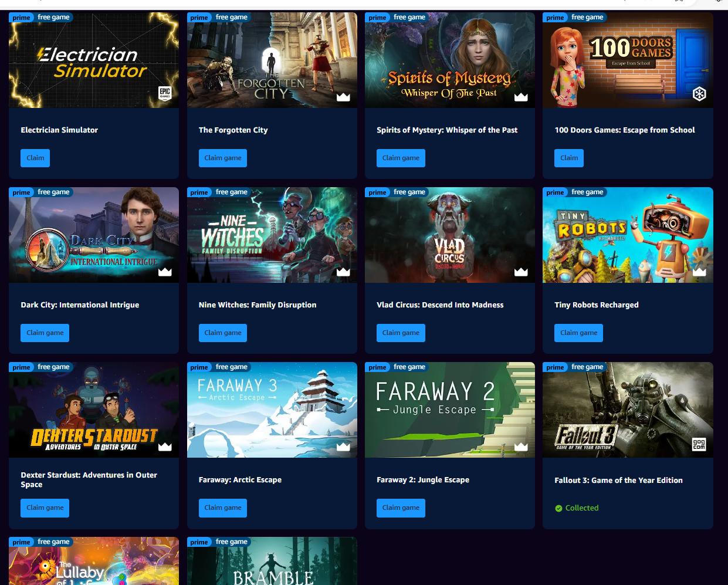Image resolution: width=728 pixels, height=585 pixels.
Task: Click crown icon on Vlad Circus card
Action: (x=521, y=272)
